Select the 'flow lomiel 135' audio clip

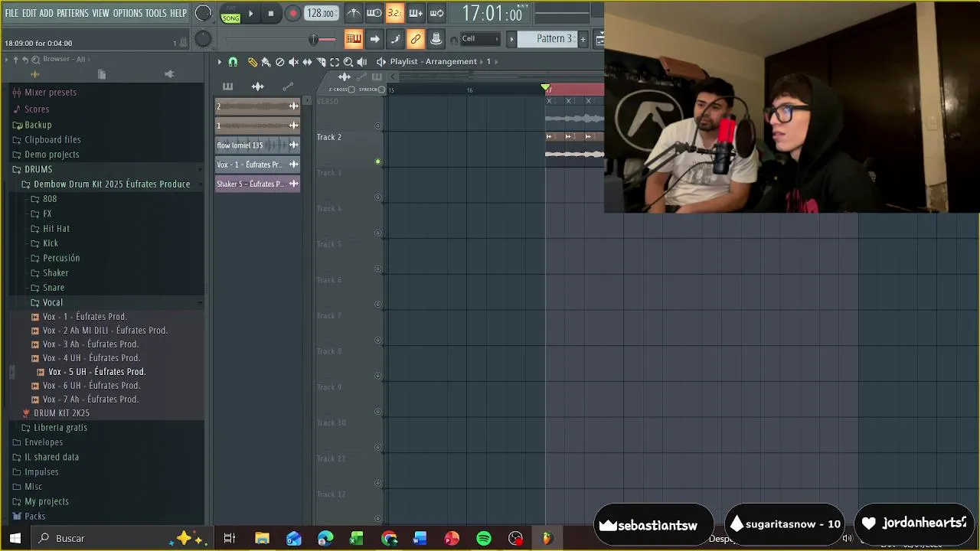pyautogui.click(x=257, y=145)
